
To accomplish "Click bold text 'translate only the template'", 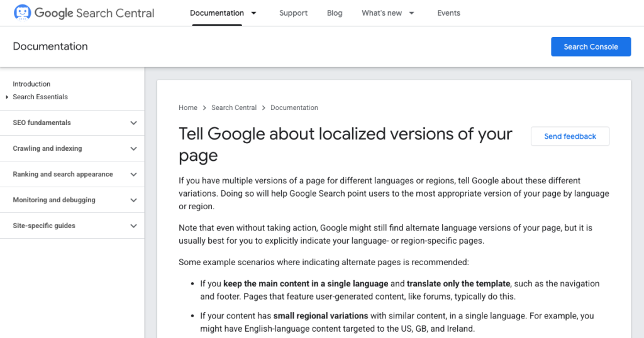I will pos(458,283).
